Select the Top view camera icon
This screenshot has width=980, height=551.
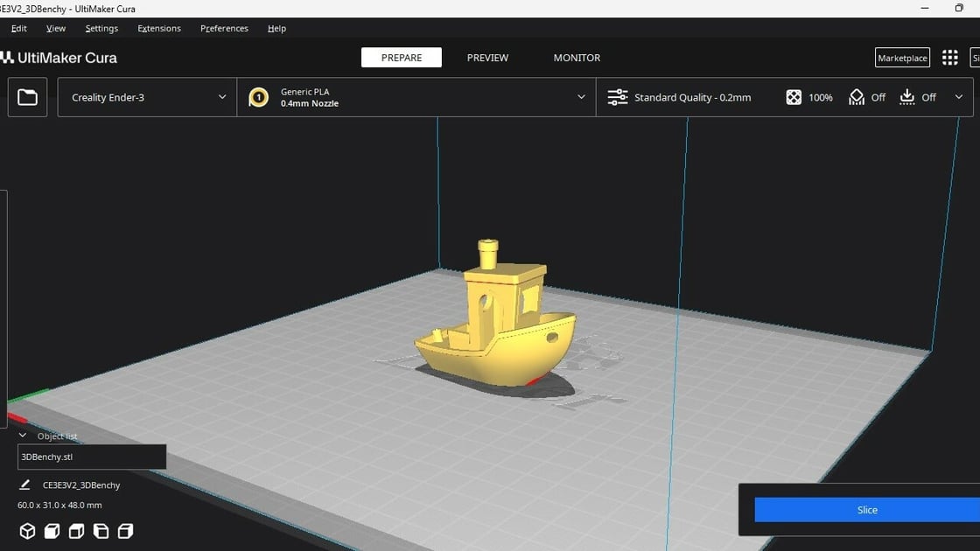pos(77,531)
